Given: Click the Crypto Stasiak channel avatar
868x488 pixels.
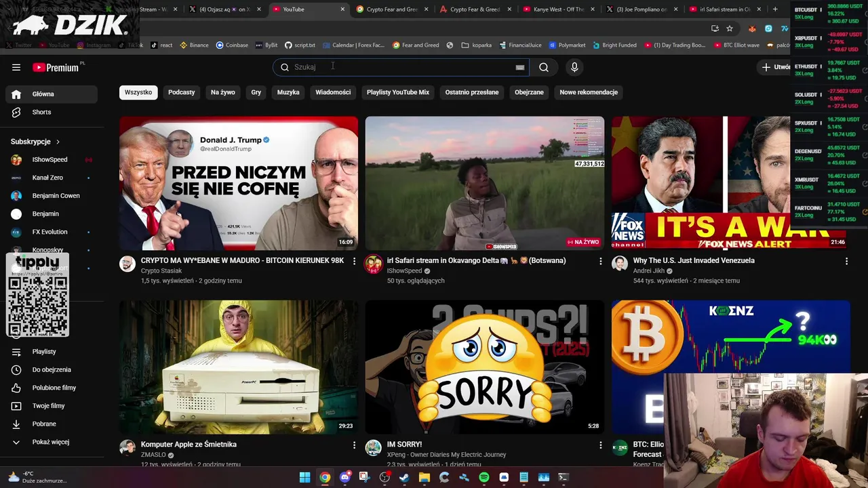Looking at the screenshot, I should (x=127, y=264).
